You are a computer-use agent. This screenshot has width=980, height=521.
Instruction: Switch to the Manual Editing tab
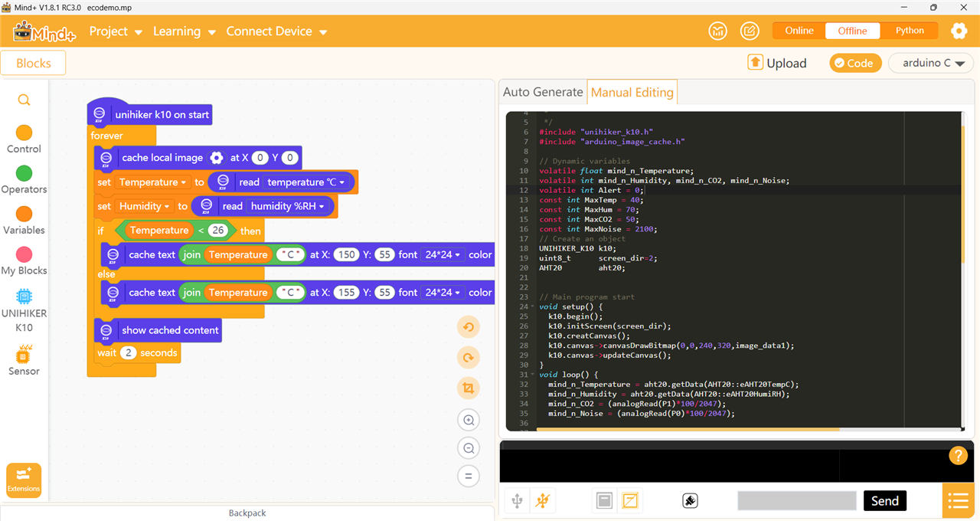(x=632, y=92)
